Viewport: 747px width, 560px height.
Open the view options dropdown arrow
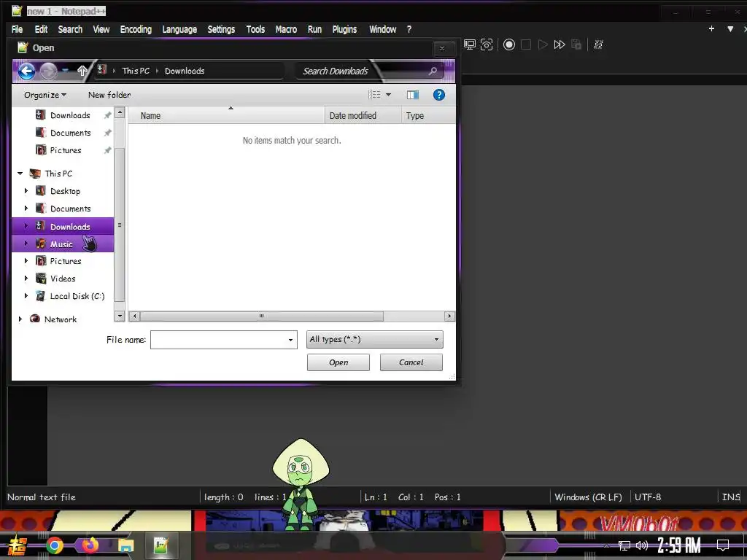coord(388,95)
